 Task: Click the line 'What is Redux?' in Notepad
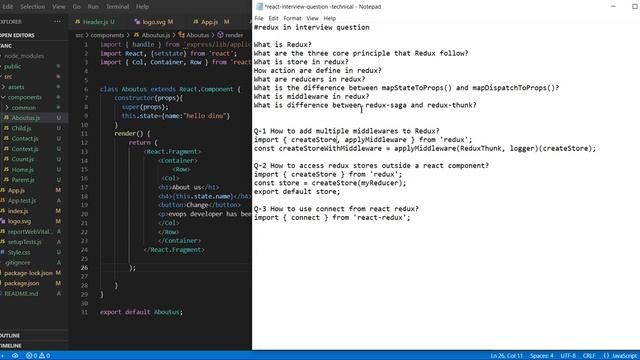pos(282,44)
